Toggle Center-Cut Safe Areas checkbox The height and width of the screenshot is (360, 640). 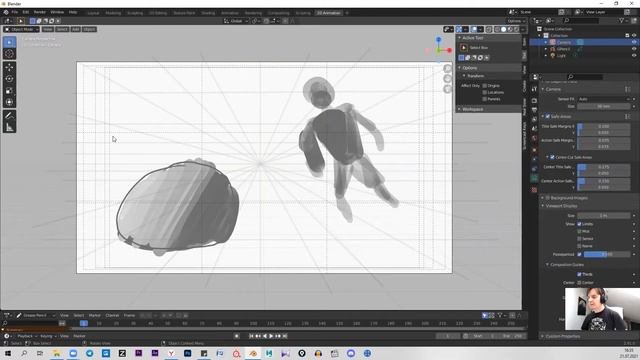coord(552,157)
